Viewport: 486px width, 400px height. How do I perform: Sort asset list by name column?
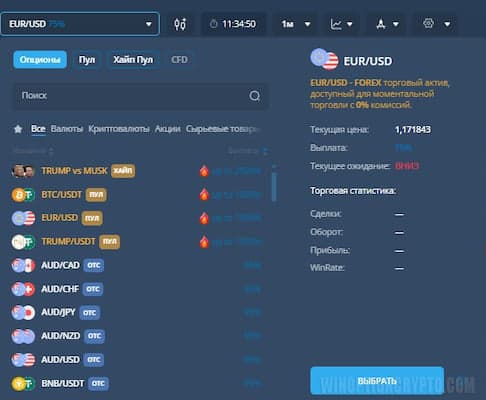[33, 151]
